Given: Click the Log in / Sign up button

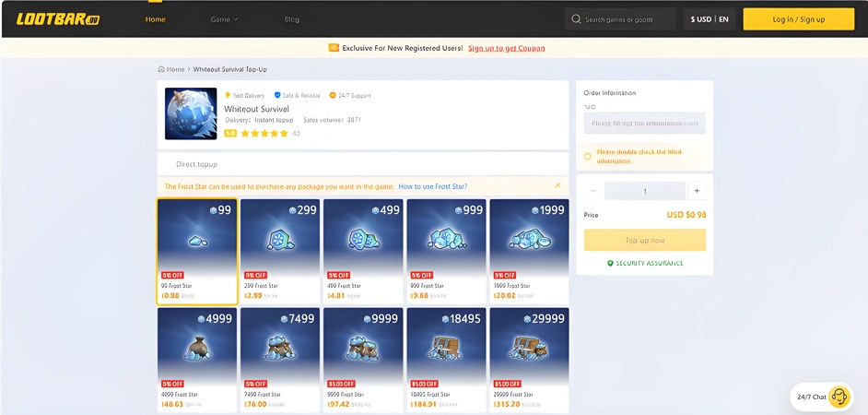Looking at the screenshot, I should click(798, 19).
